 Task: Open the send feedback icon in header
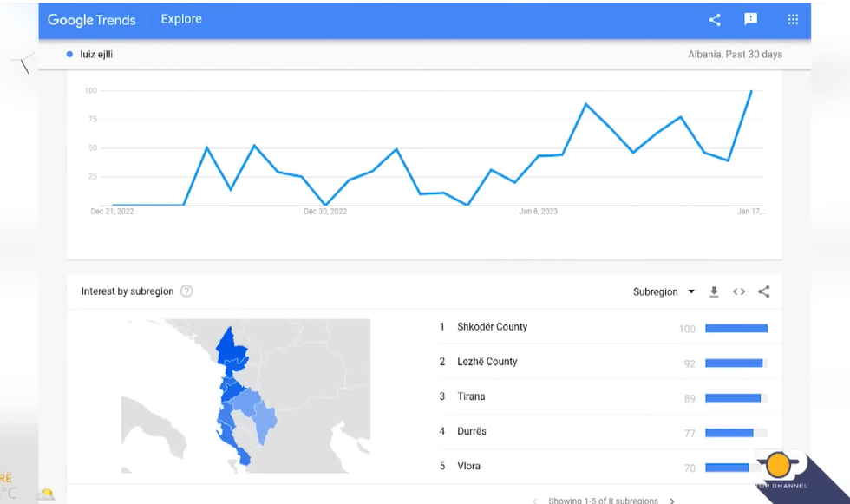coord(751,20)
